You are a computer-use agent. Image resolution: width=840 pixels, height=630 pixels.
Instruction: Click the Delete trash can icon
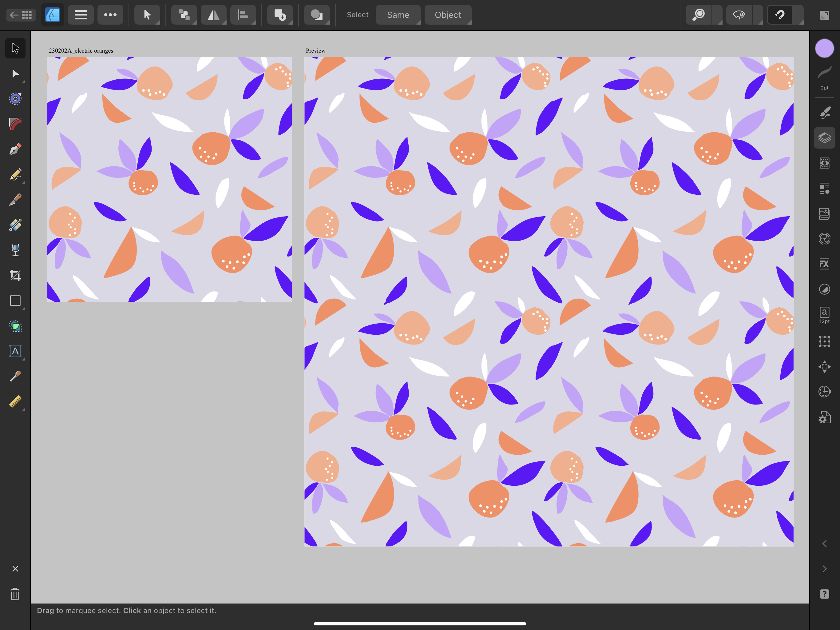pos(15,594)
